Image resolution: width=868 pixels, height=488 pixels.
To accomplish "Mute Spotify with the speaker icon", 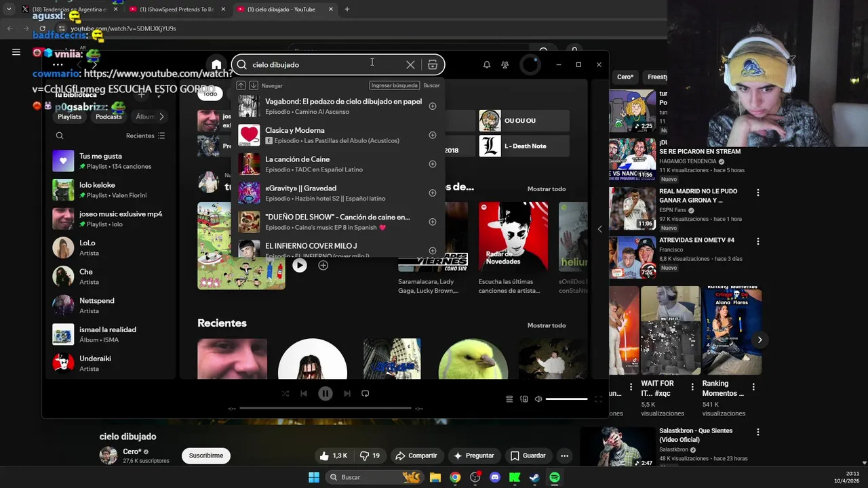I will [x=538, y=399].
